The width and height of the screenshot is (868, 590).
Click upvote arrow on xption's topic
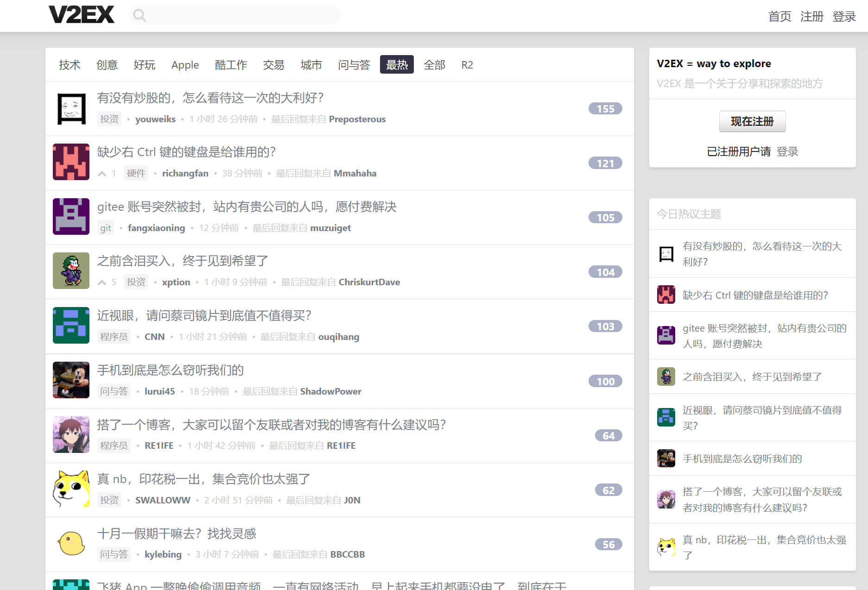coord(102,282)
